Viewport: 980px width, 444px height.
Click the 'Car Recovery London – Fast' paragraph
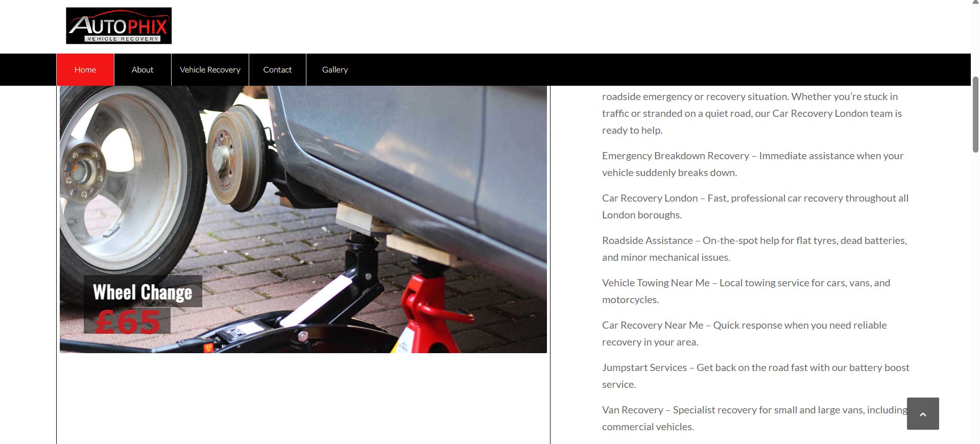[755, 206]
